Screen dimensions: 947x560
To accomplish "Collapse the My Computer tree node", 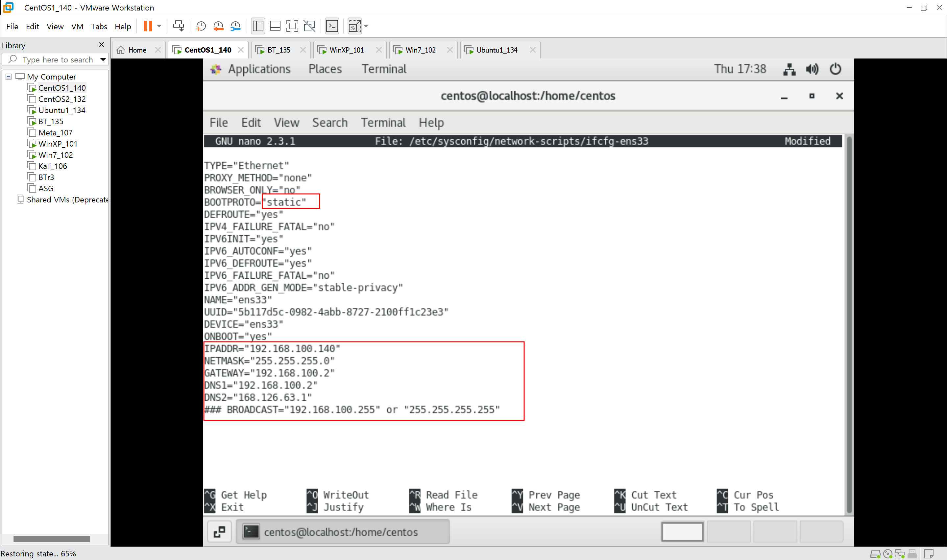I will (9, 77).
